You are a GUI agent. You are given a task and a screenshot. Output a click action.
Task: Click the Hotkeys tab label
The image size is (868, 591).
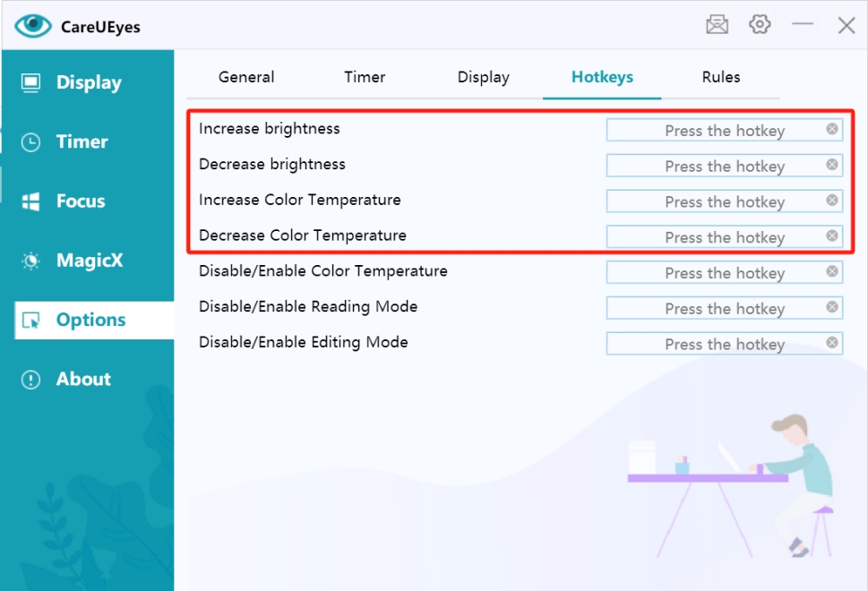pyautogui.click(x=601, y=77)
